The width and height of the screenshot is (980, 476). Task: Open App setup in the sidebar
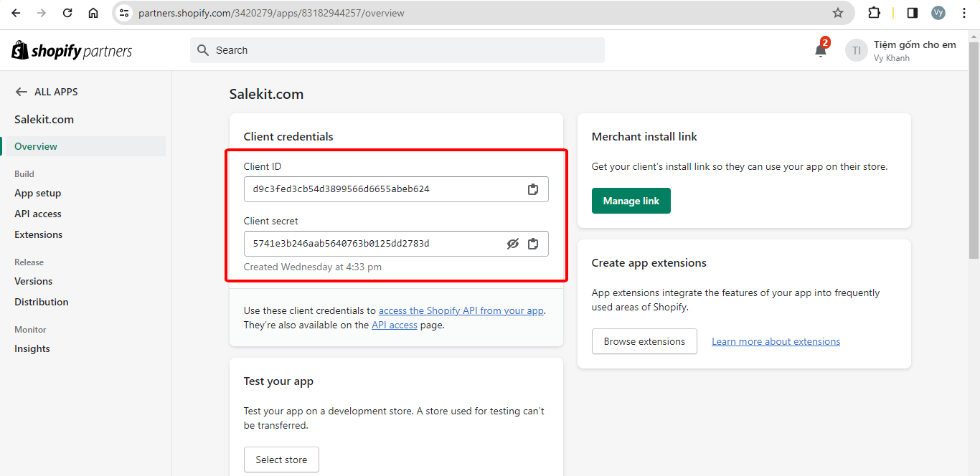38,193
